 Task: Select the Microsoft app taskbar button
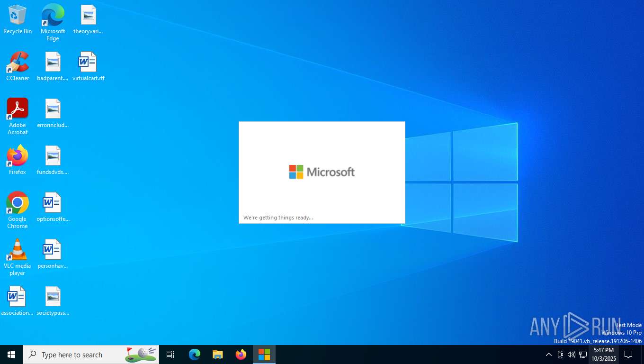point(264,355)
